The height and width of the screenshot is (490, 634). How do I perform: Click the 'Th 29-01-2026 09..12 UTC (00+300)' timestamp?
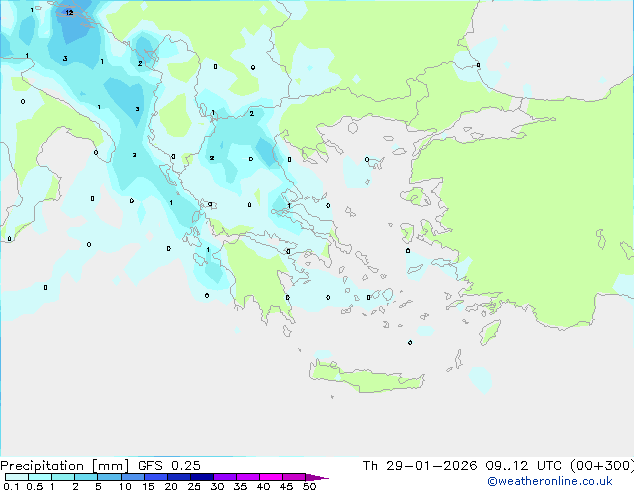[498, 466]
